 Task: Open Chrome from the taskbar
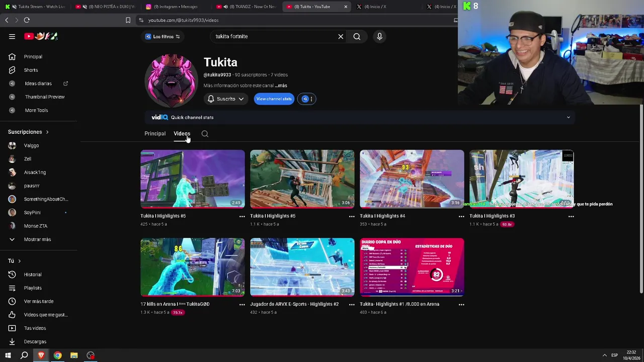point(58,355)
